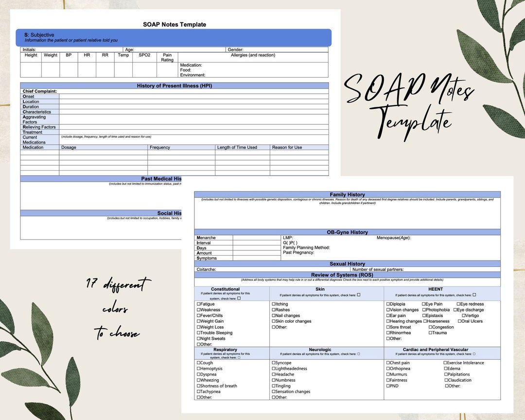Check the Shortness of breath box
This screenshot has width=525, height=420.
click(198, 385)
